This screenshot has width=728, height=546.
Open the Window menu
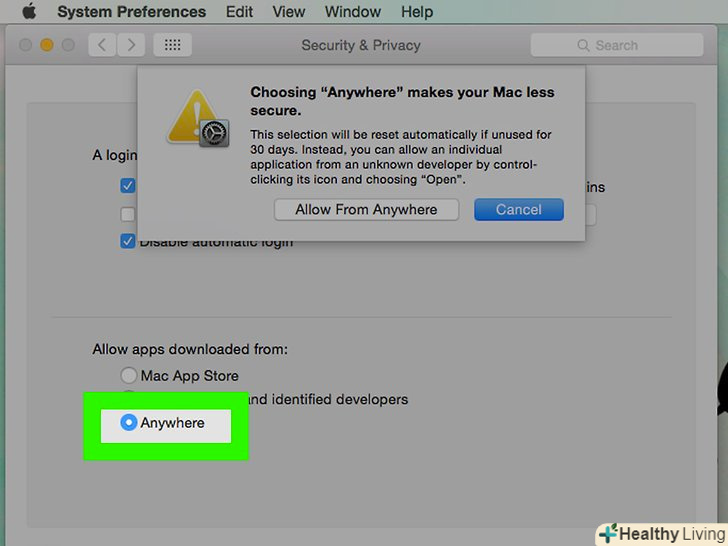pos(353,12)
